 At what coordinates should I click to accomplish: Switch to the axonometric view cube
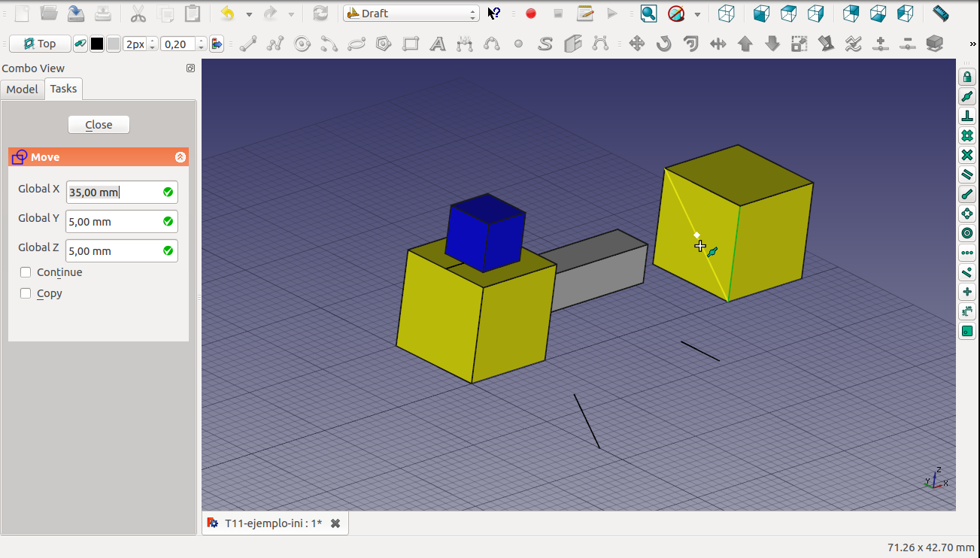[x=726, y=14]
